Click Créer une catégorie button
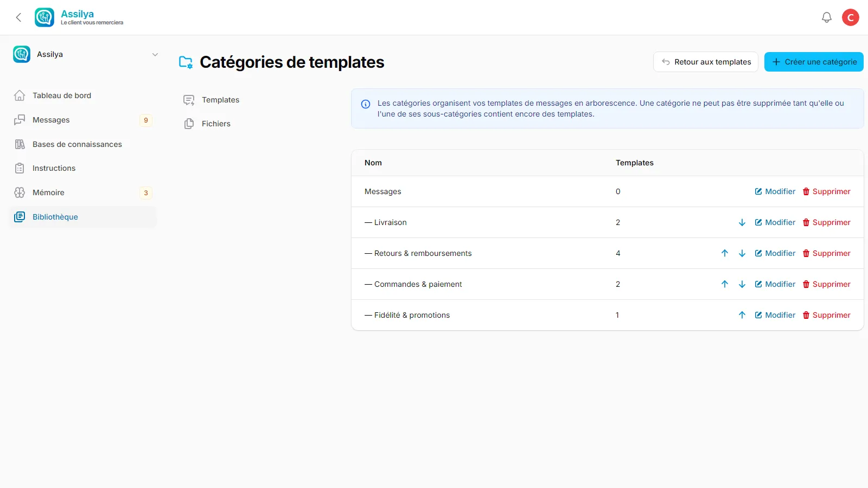Image resolution: width=868 pixels, height=488 pixels. (x=814, y=62)
